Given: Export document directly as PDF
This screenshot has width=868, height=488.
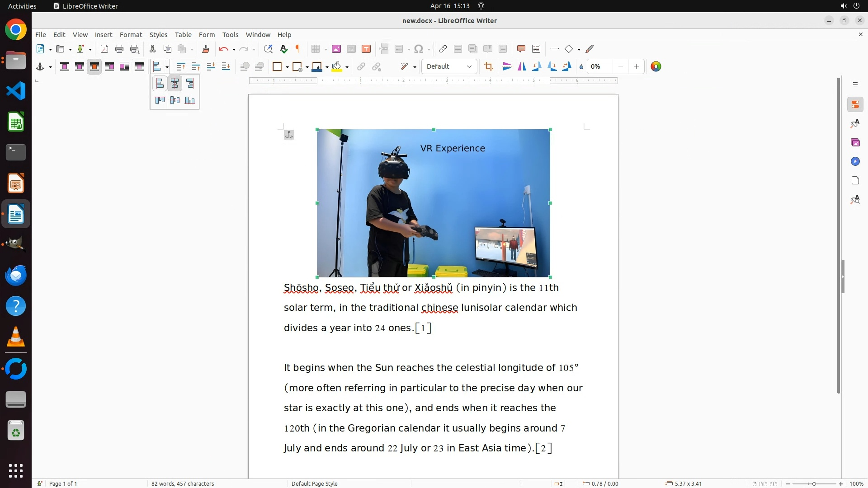Looking at the screenshot, I should pos(104,49).
